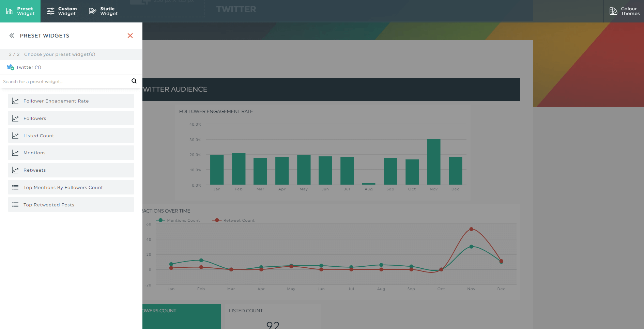This screenshot has height=329, width=644.
Task: Click the step text 'Choose your preset widget(s)'
Action: 60,54
